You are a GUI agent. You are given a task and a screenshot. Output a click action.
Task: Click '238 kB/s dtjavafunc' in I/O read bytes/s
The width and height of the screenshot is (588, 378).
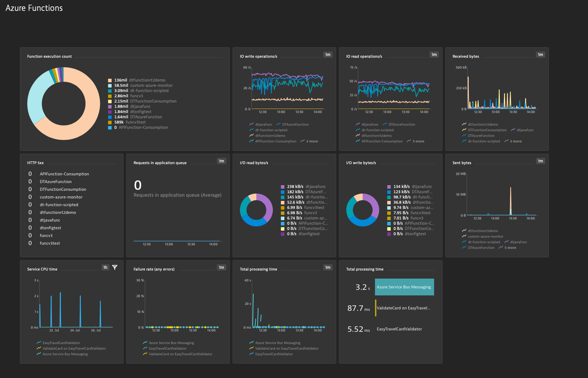tap(303, 187)
